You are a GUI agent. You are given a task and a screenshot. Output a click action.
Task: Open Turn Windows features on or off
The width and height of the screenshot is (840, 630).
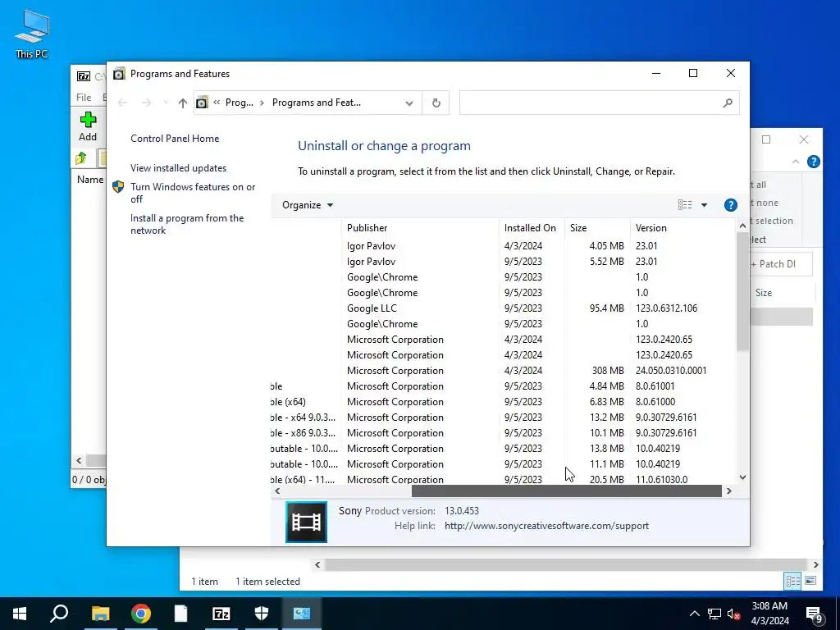point(193,193)
